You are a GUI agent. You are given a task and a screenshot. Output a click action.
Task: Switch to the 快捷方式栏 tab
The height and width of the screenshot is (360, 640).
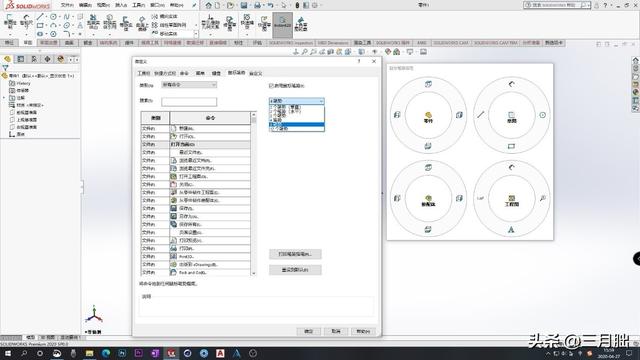(x=164, y=73)
